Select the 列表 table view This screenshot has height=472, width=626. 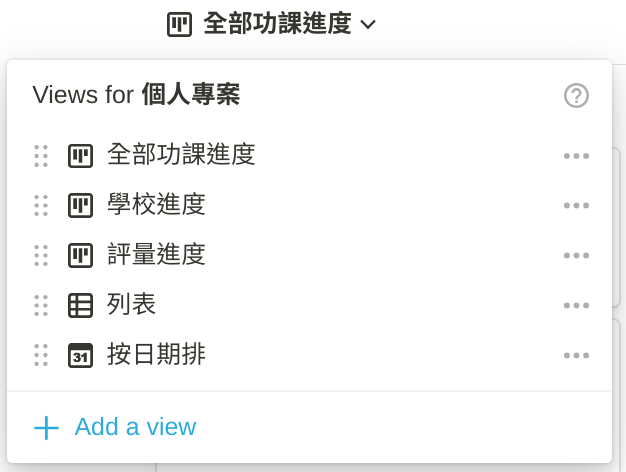132,305
